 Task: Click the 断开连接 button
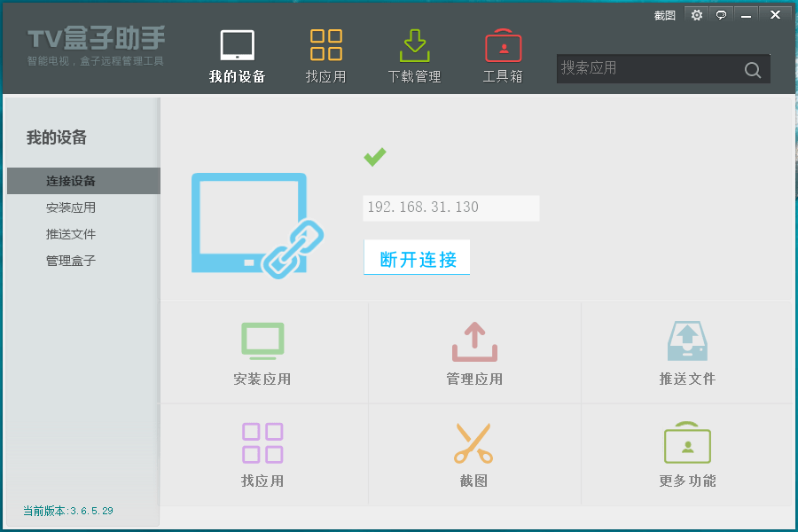(x=417, y=257)
